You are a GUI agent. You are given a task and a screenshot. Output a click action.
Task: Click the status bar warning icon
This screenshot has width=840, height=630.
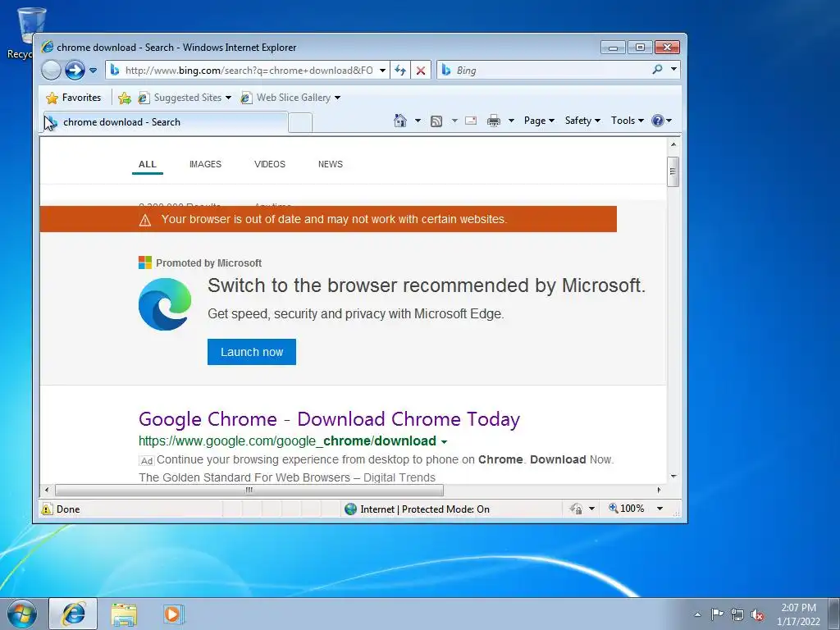[x=47, y=509]
